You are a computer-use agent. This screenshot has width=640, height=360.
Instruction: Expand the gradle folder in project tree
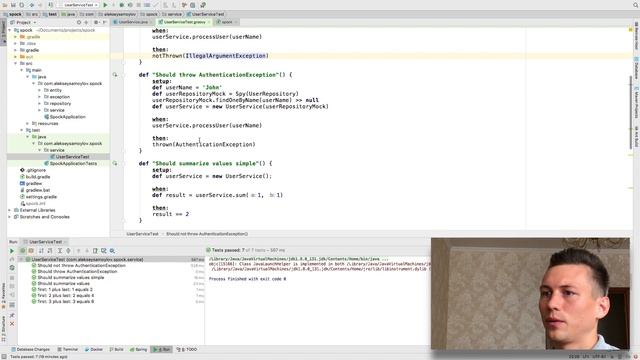(16, 50)
